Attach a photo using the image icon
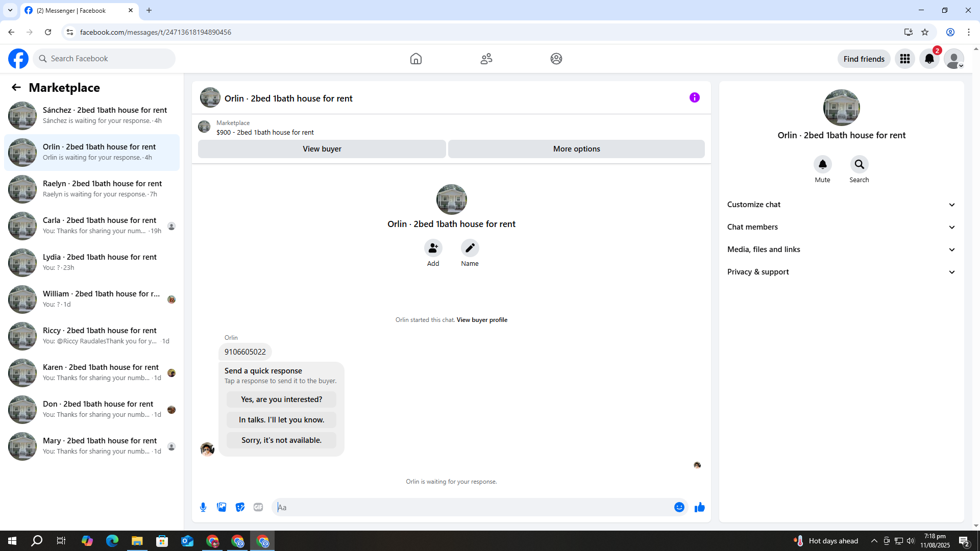Image resolution: width=980 pixels, height=551 pixels. click(222, 507)
